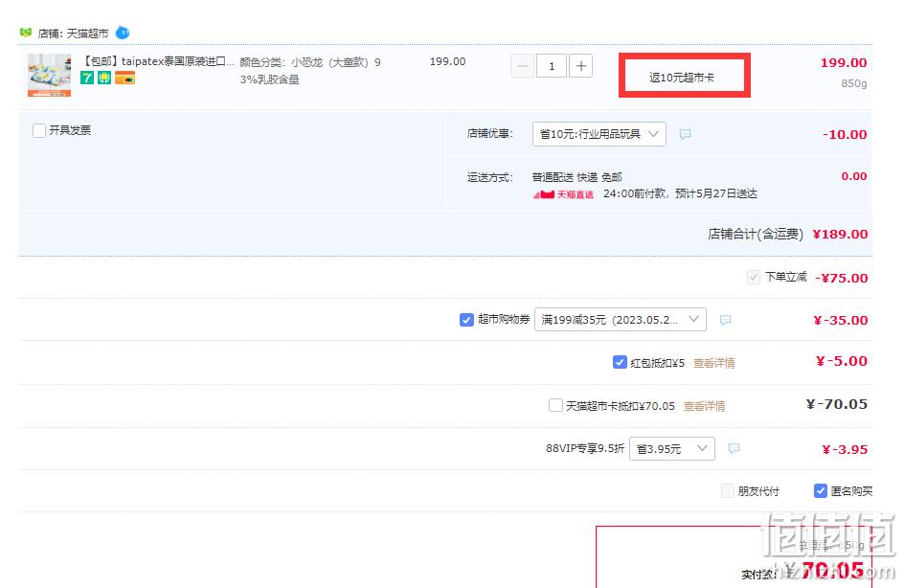This screenshot has height=588, width=904.
Task: Click the 返10元超市卡 promotion text
Action: coord(682,78)
